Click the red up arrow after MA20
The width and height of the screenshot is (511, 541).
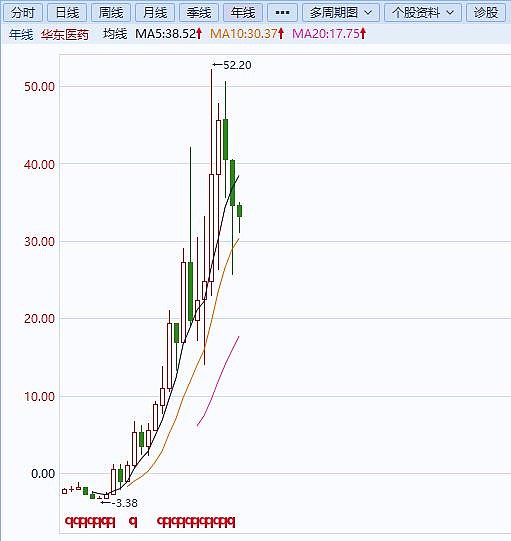(x=363, y=34)
